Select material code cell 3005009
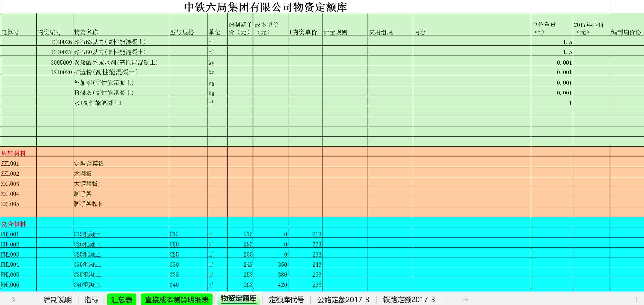 [55, 61]
